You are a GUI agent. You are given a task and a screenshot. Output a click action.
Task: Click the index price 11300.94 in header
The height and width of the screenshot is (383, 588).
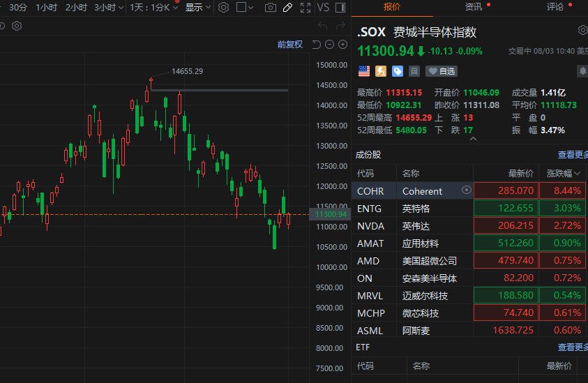(385, 51)
